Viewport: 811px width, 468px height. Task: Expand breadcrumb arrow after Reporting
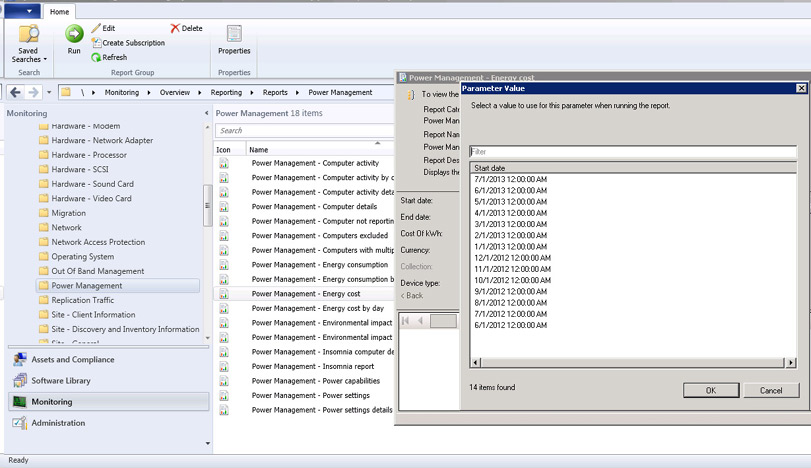point(252,93)
